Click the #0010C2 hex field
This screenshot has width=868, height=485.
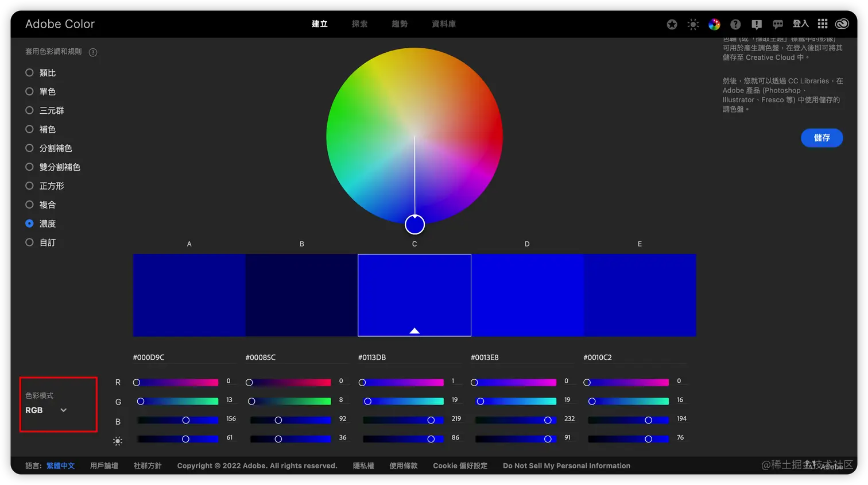(635, 357)
